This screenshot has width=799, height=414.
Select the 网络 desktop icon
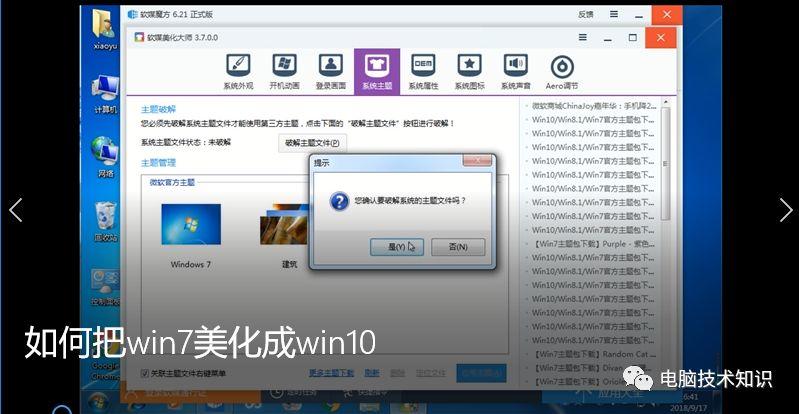[105, 157]
